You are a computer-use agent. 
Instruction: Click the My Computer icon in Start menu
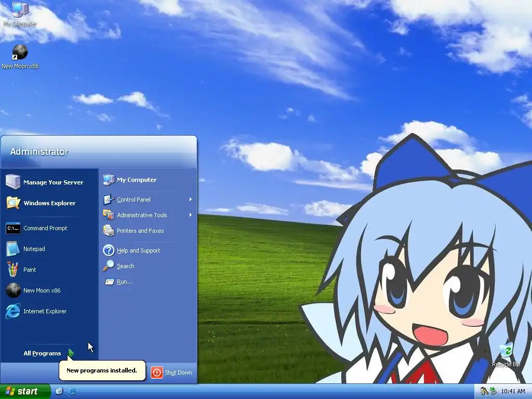pos(109,180)
